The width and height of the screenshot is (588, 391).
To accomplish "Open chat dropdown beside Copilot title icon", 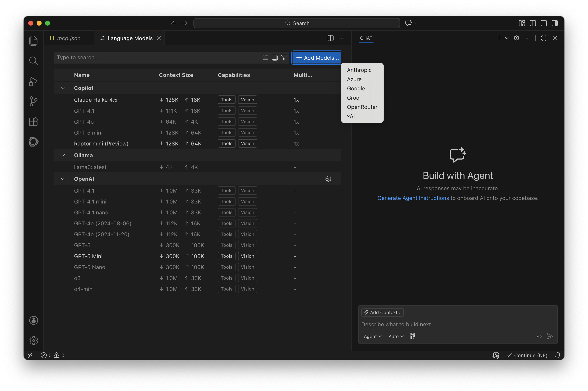I will (416, 23).
